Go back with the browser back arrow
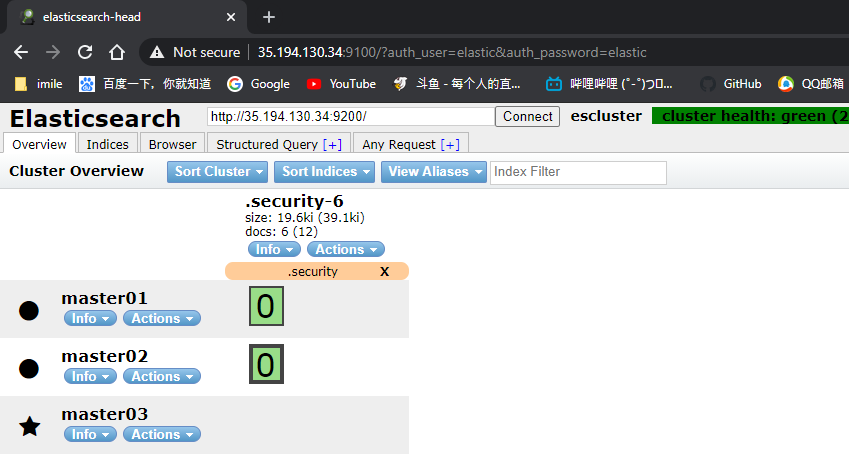 (21, 53)
